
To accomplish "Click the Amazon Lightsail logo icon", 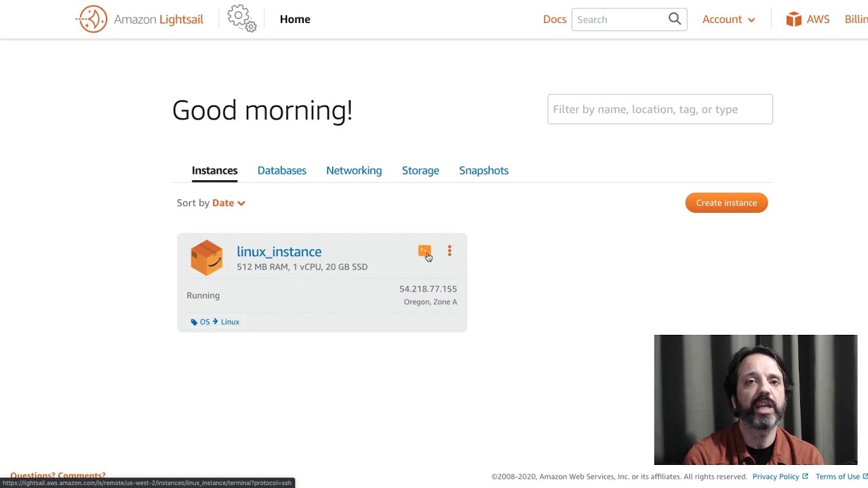I will tap(92, 19).
